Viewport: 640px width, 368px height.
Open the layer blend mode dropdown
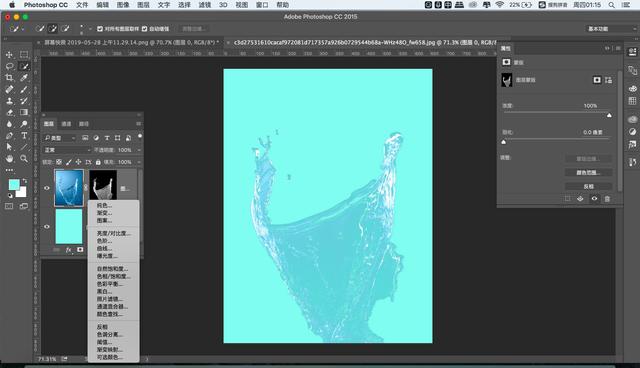[x=67, y=150]
